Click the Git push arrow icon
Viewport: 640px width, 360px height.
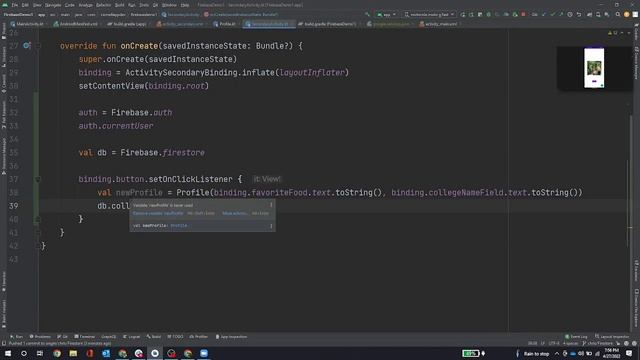(561, 14)
